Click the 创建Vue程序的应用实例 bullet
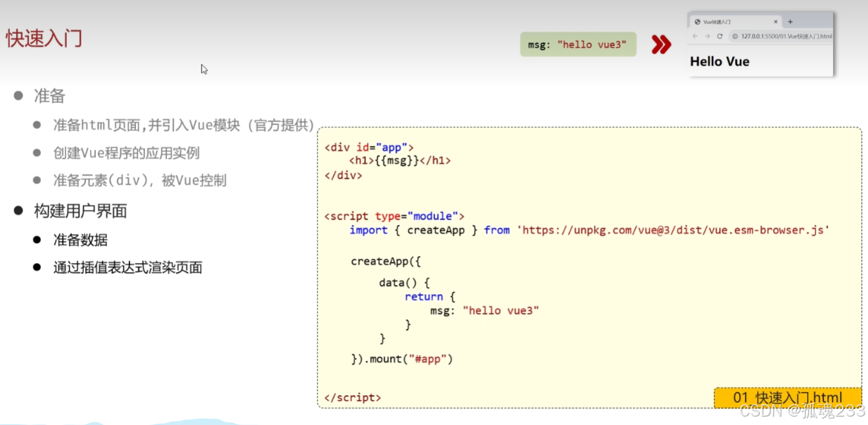The height and width of the screenshot is (425, 868). point(126,153)
